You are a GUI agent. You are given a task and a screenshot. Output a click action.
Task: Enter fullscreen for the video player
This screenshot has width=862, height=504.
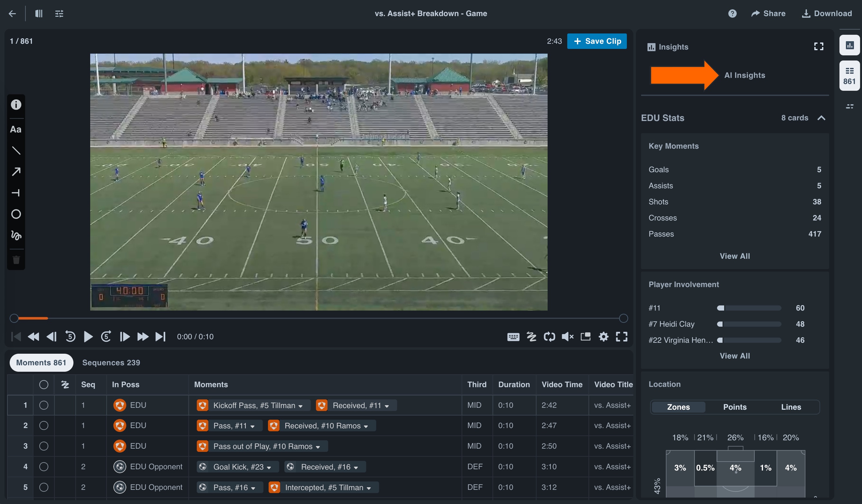pyautogui.click(x=622, y=337)
